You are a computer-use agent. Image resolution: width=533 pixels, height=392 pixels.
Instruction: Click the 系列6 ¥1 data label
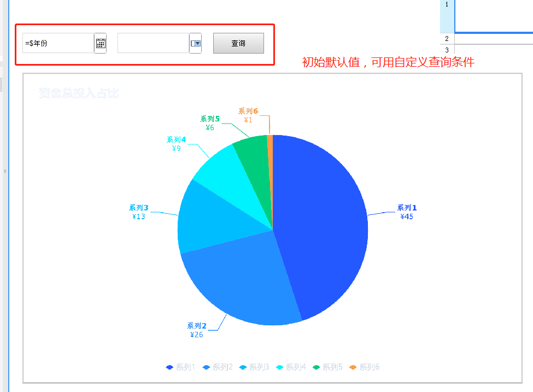click(x=248, y=115)
